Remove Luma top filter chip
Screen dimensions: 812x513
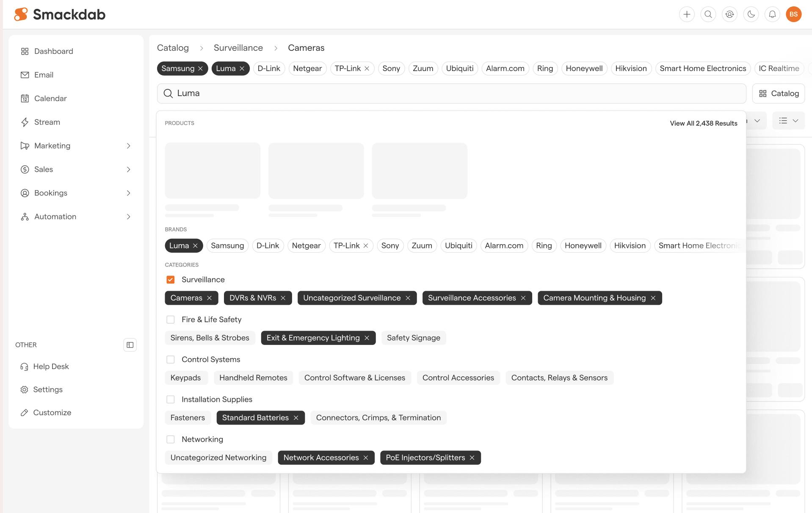pos(242,69)
